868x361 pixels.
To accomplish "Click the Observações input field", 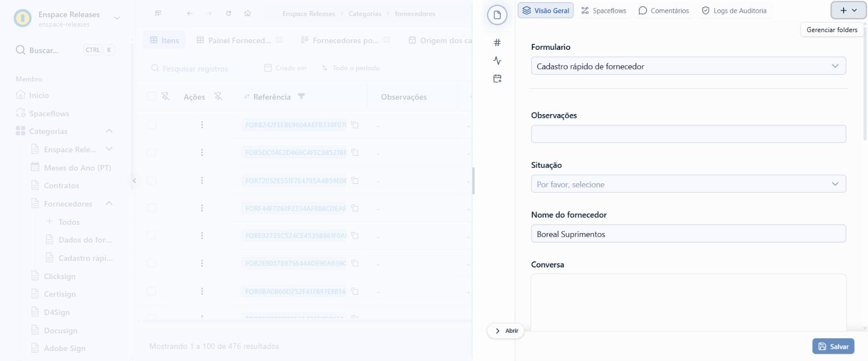I will pyautogui.click(x=688, y=134).
